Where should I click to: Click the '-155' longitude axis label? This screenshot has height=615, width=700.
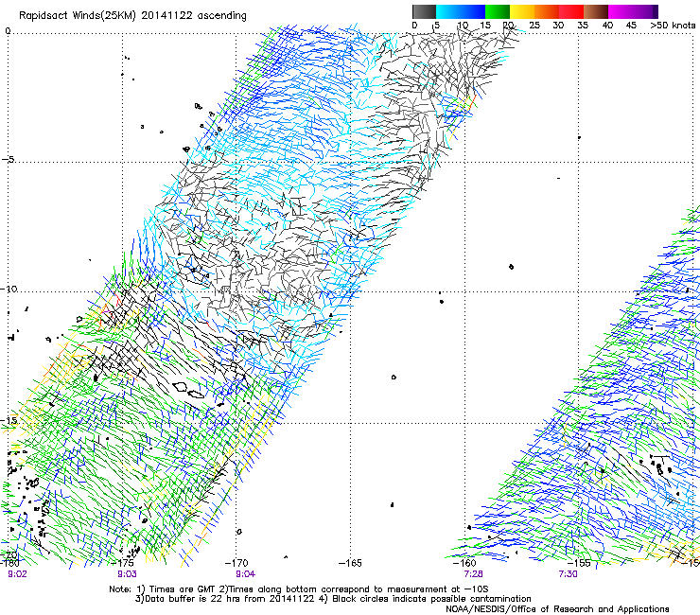[579, 563]
